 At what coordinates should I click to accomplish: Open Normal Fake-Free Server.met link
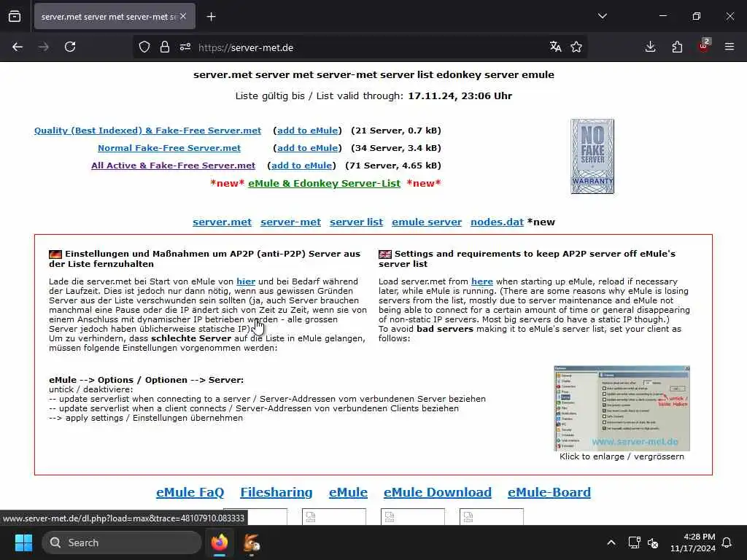[x=169, y=148]
